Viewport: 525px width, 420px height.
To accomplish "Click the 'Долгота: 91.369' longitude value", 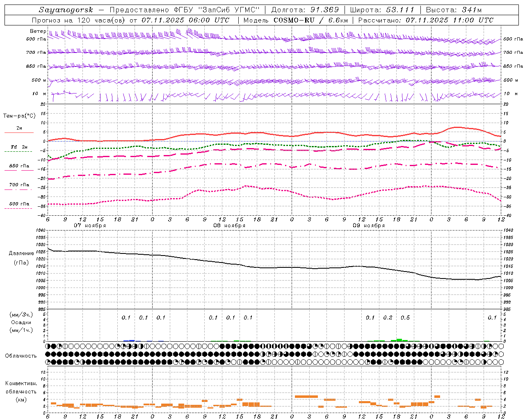I will (x=305, y=10).
